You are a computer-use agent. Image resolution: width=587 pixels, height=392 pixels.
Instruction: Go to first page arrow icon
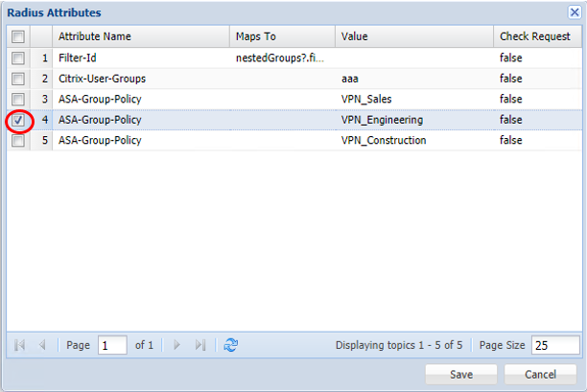(20, 345)
